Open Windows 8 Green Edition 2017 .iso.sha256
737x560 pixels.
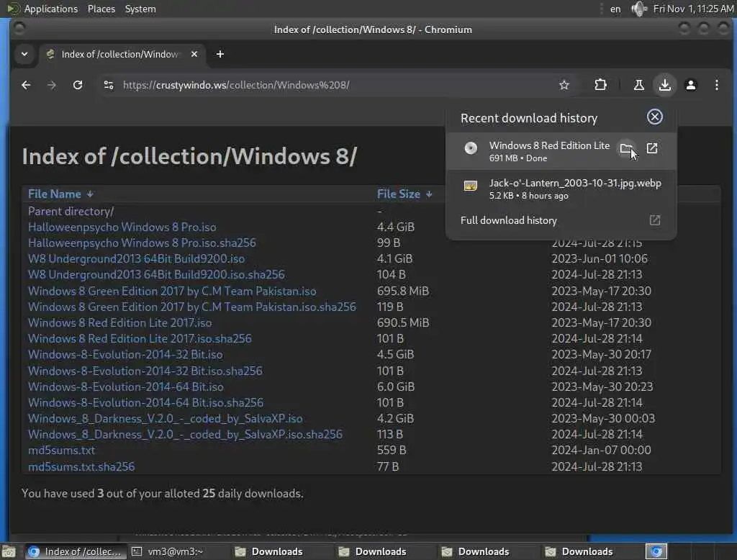coord(191,307)
